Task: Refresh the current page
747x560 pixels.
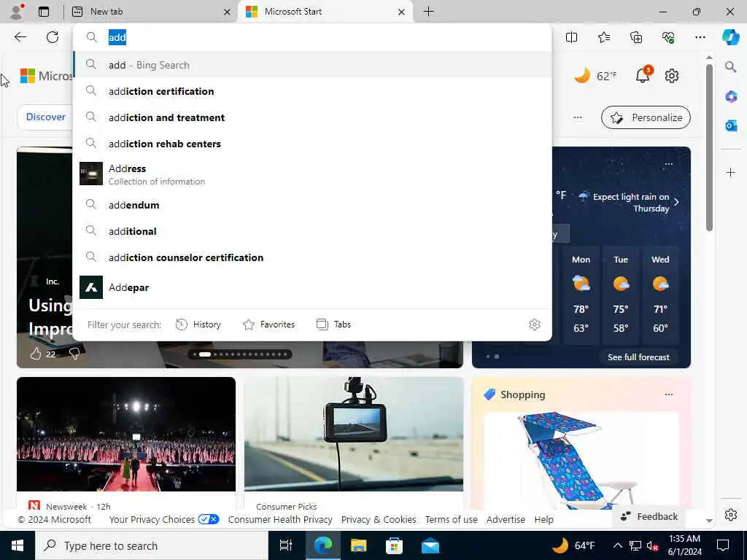Action: [x=53, y=37]
